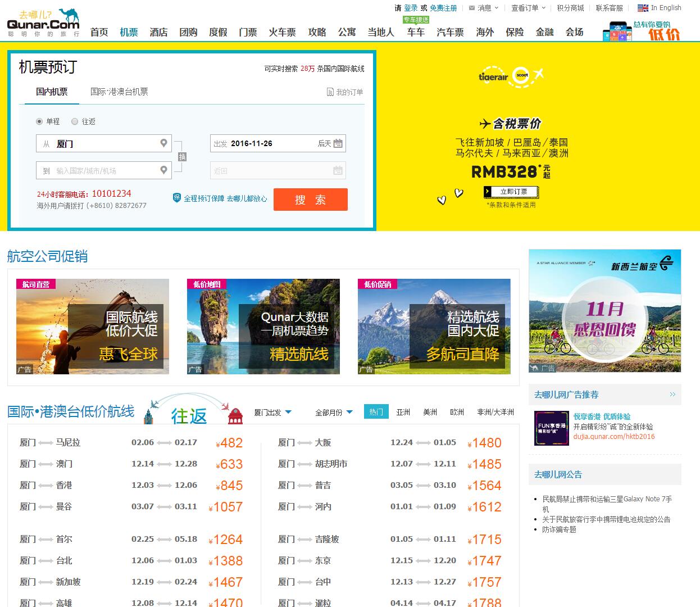Open Xiamen to Tokyo ¥1747 fare
This screenshot has height=607, width=700.
(x=390, y=561)
